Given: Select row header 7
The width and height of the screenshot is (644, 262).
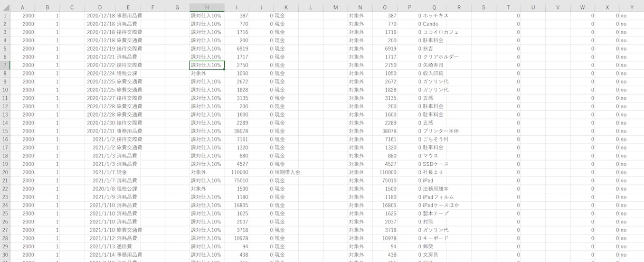Looking at the screenshot, I should click(x=5, y=65).
